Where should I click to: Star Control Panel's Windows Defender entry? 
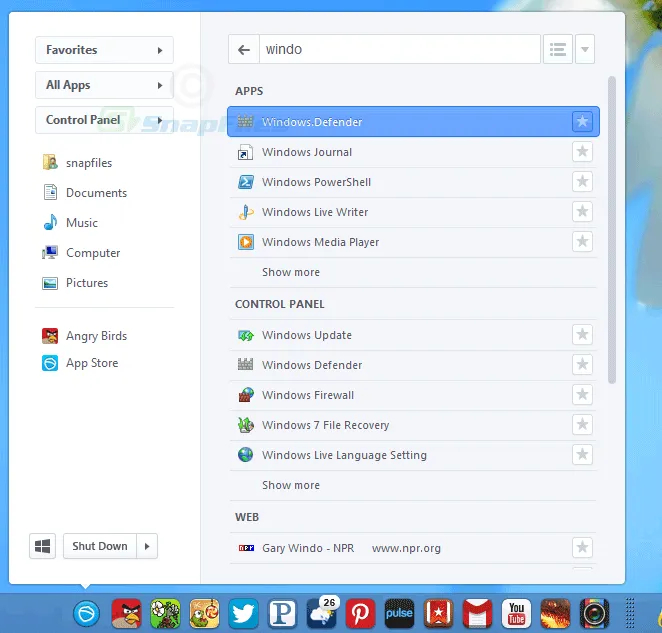582,364
